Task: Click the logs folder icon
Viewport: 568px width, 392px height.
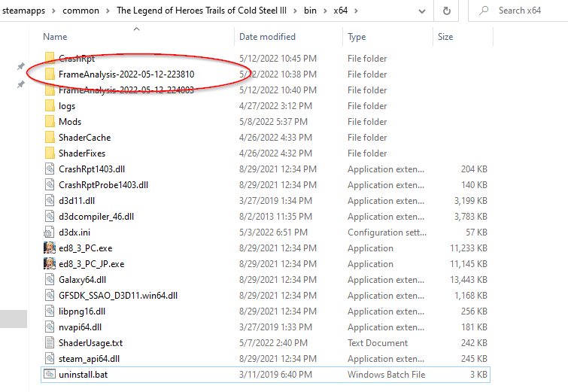Action: (50, 106)
